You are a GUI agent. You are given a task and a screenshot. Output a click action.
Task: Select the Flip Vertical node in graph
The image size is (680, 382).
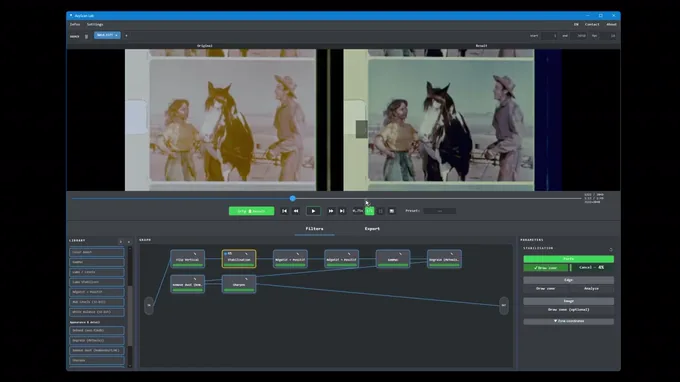(x=187, y=259)
